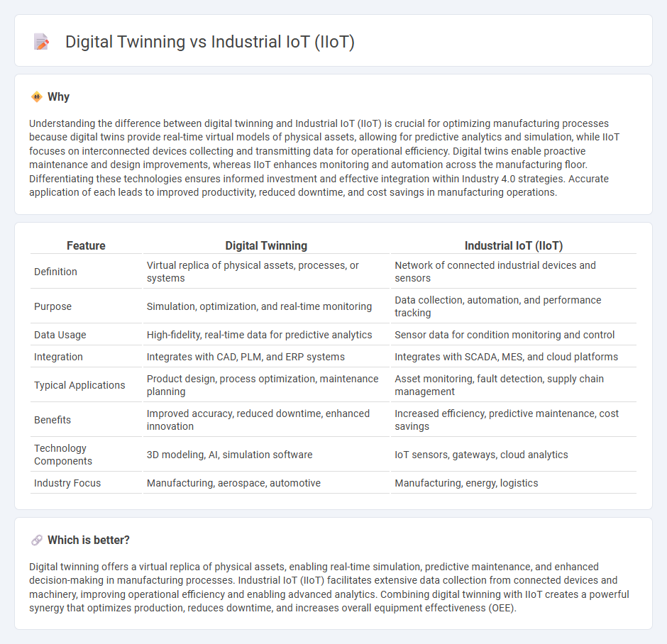Screen dimensions: 667x644
Task: Click cell 'Sensor data for condition monitoring and control'
Action: pyautogui.click(x=514, y=335)
